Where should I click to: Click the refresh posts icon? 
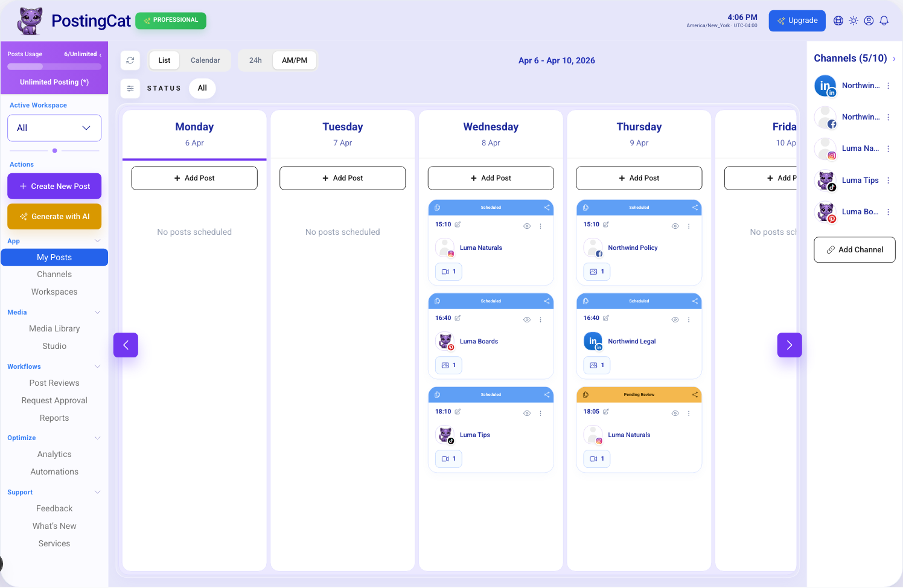click(x=130, y=60)
